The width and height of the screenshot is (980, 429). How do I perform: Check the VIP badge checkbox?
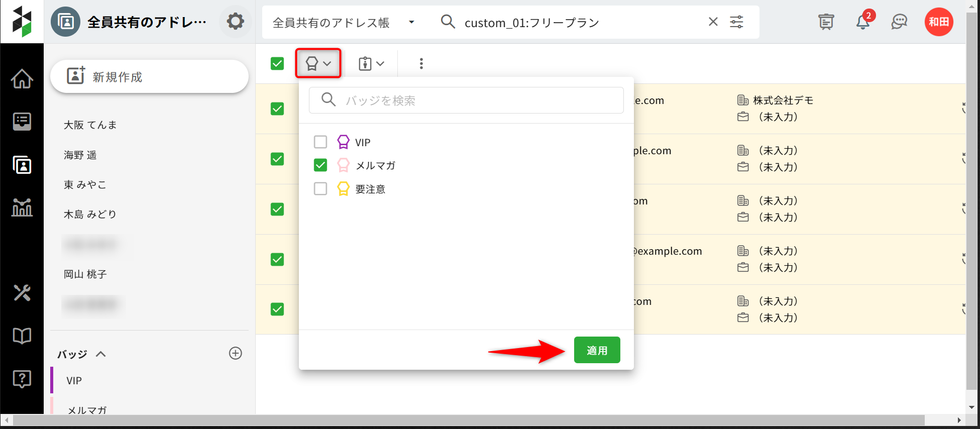tap(320, 142)
